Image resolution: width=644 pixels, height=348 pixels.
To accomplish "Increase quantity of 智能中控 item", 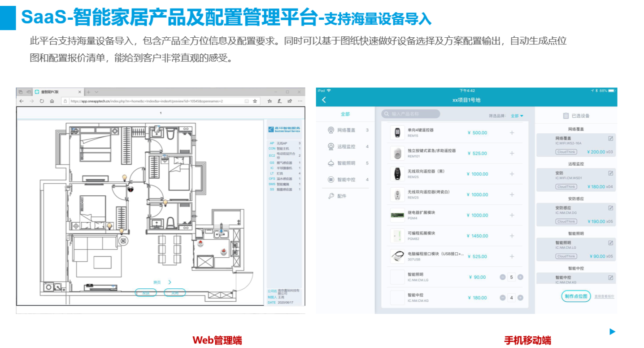I will (520, 298).
